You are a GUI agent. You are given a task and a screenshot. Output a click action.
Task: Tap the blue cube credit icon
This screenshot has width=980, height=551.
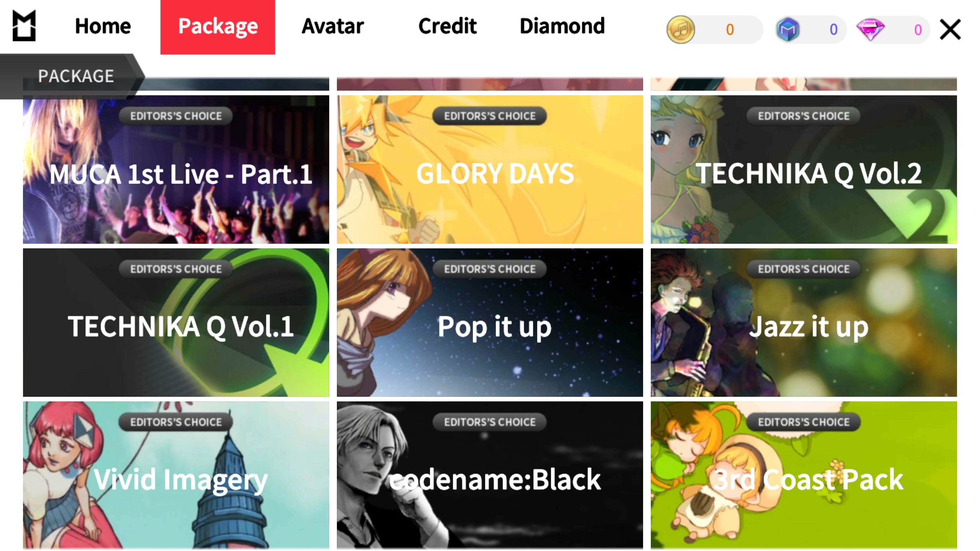click(x=788, y=29)
